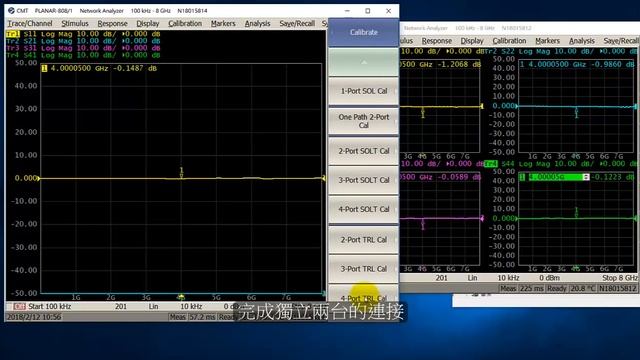Click the stepper arrows on marker frequency field

point(586,177)
